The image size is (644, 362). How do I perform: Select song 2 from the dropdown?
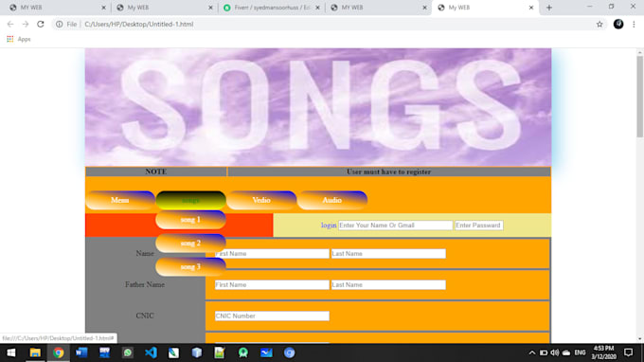190,243
